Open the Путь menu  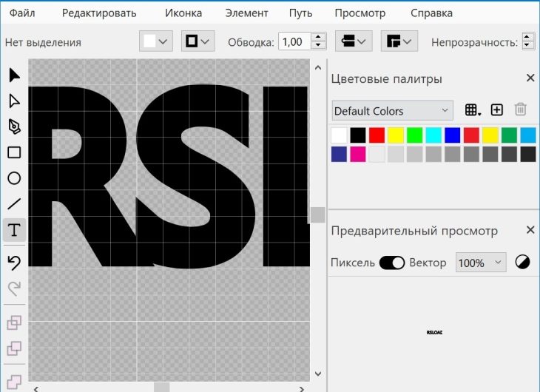(x=300, y=13)
